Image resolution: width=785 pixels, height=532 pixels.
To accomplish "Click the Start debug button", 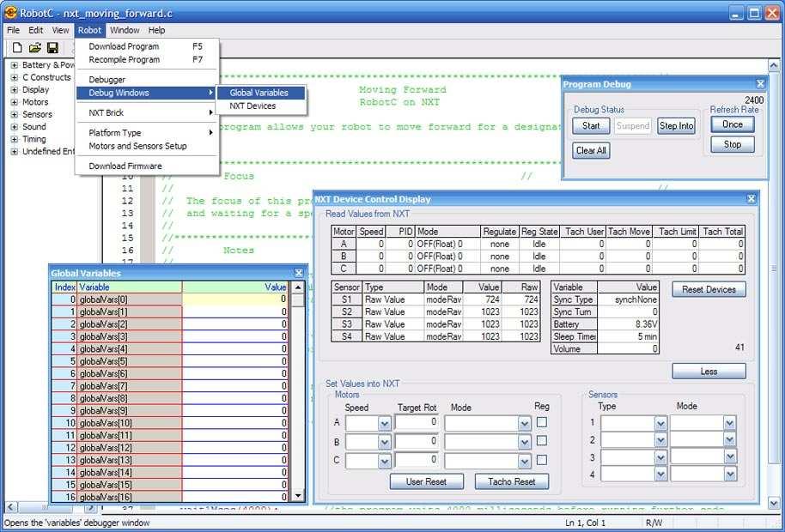I will click(x=591, y=126).
